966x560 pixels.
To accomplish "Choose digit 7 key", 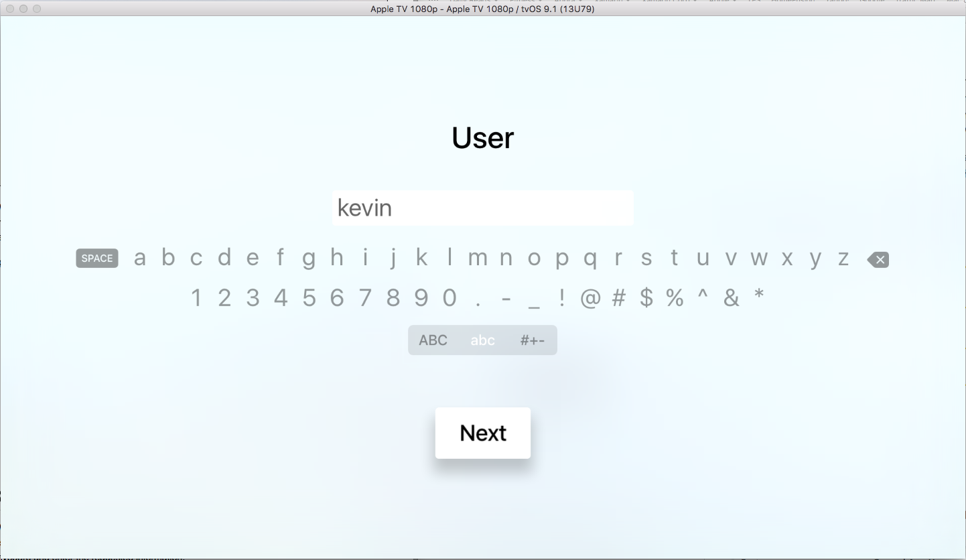I will coord(365,297).
